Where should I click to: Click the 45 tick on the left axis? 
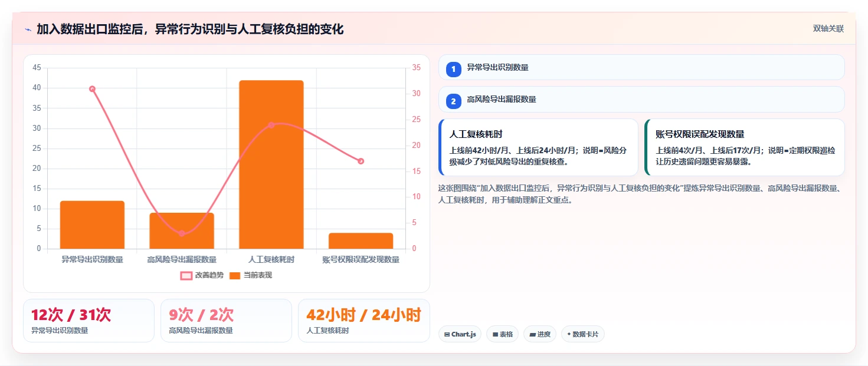(37, 68)
